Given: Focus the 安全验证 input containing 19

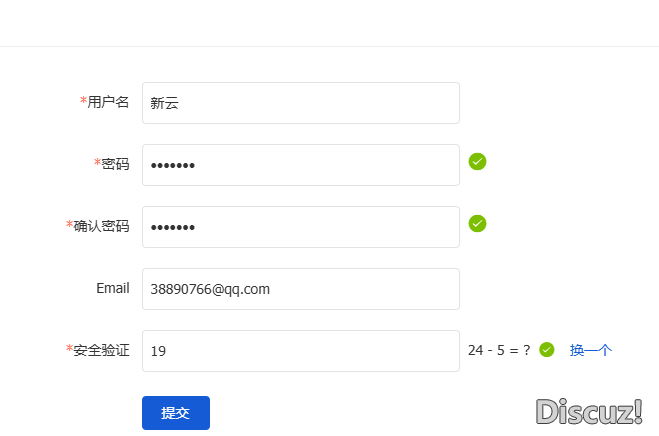Looking at the screenshot, I should pyautogui.click(x=301, y=351).
